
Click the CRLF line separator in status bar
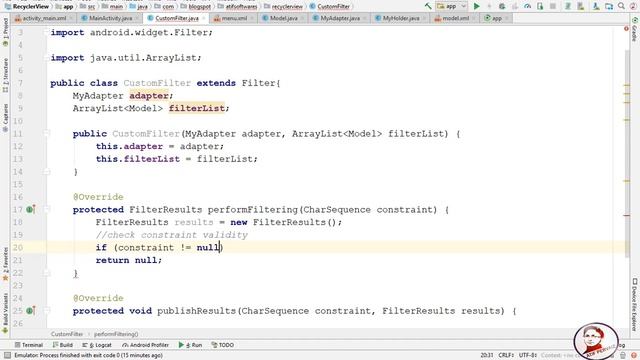coord(506,355)
